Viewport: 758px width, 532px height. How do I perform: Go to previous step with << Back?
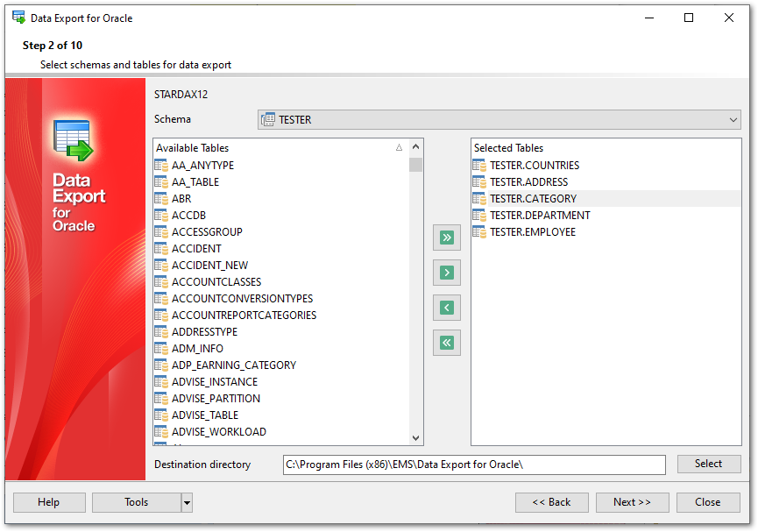point(552,502)
